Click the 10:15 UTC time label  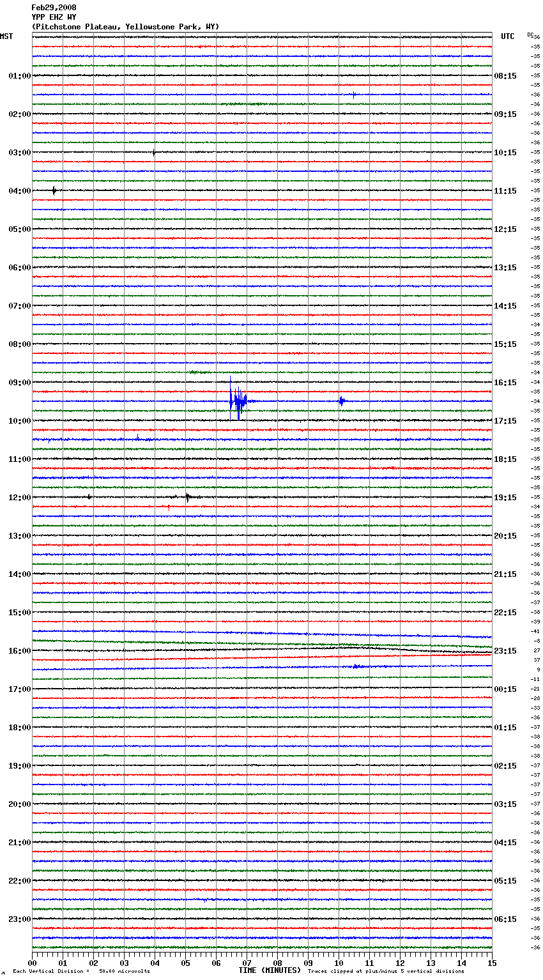tap(505, 153)
